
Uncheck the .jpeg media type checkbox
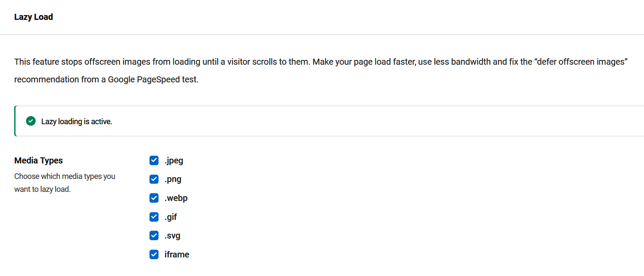point(154,160)
